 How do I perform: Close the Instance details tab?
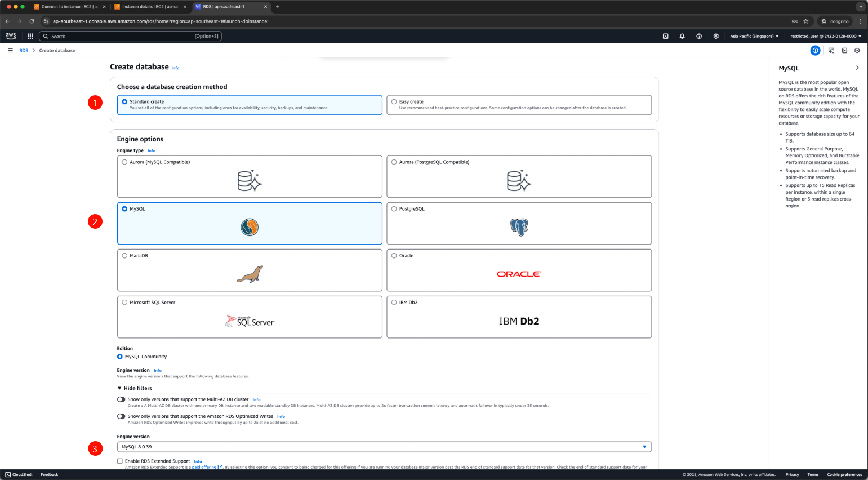[x=185, y=7]
